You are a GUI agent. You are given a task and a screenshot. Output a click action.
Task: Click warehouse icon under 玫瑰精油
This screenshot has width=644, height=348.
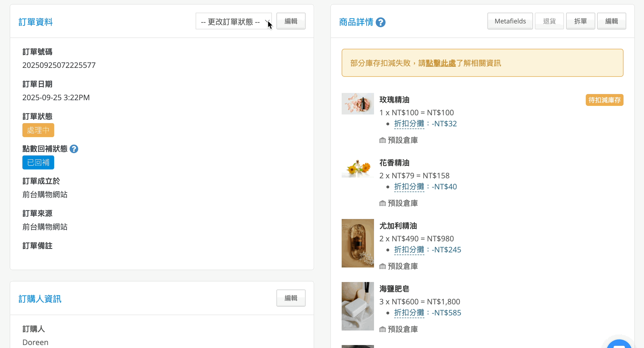click(x=383, y=141)
